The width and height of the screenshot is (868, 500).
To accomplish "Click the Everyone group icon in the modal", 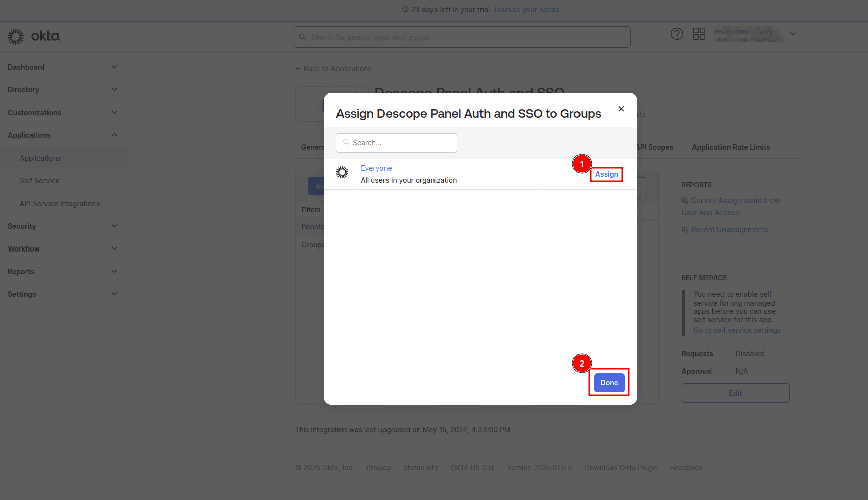I will coord(342,172).
